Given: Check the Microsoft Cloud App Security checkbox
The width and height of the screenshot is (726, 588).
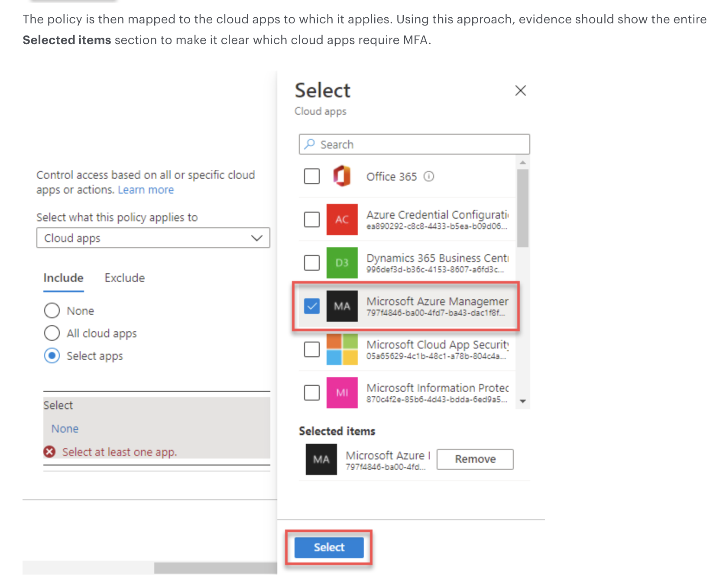Looking at the screenshot, I should click(x=312, y=349).
